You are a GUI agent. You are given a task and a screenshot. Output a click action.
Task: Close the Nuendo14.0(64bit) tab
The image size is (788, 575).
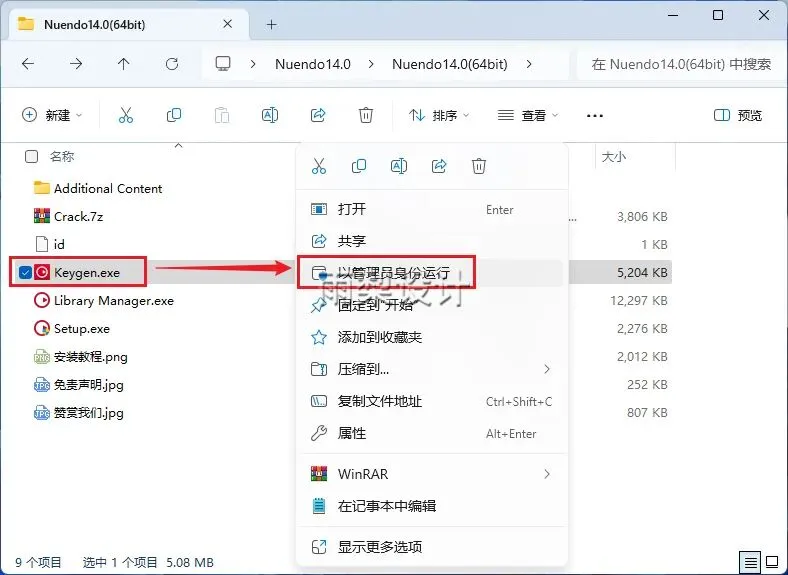click(x=227, y=24)
